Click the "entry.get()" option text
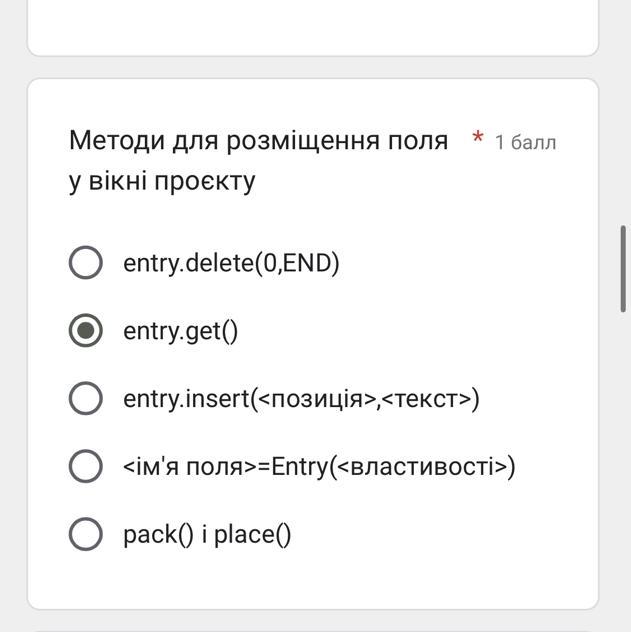This screenshot has width=631, height=632. 181,331
